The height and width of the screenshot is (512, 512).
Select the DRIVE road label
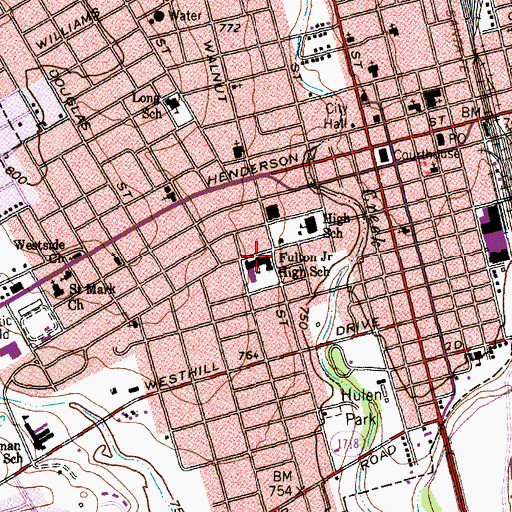click(x=358, y=327)
